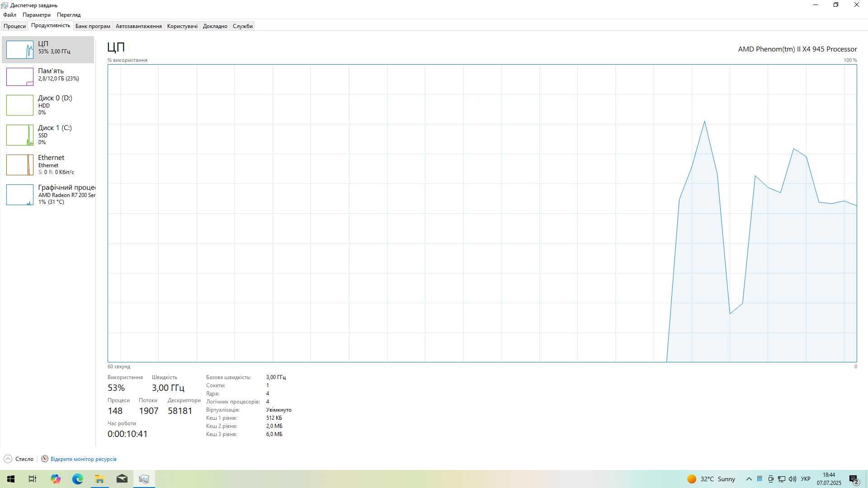Click the handle count 58181
This screenshot has height=488, width=868.
[x=180, y=411]
